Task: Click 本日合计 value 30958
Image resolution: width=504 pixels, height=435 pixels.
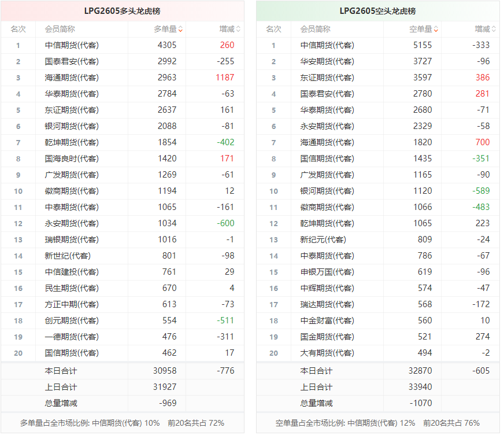Action: pyautogui.click(x=165, y=371)
